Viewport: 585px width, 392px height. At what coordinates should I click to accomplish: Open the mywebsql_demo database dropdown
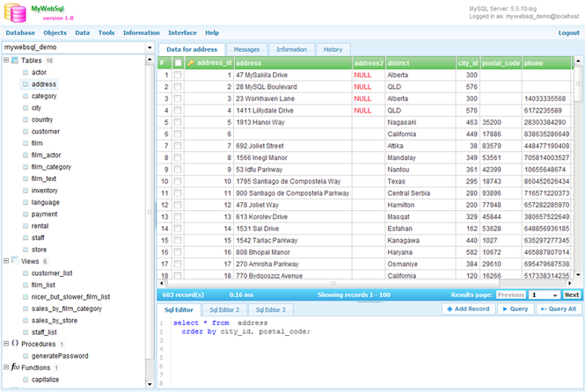[x=148, y=47]
